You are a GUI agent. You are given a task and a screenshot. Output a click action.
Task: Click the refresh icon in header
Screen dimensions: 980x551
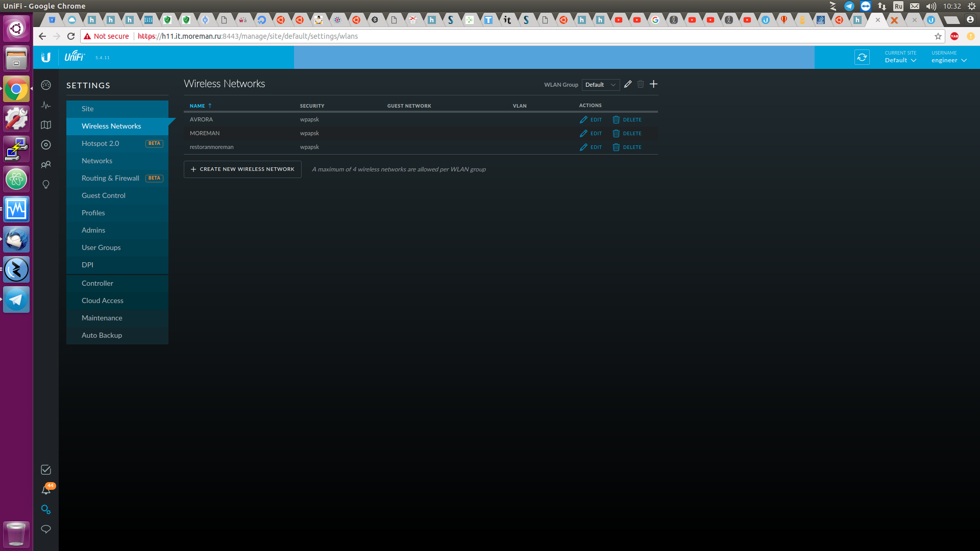862,57
